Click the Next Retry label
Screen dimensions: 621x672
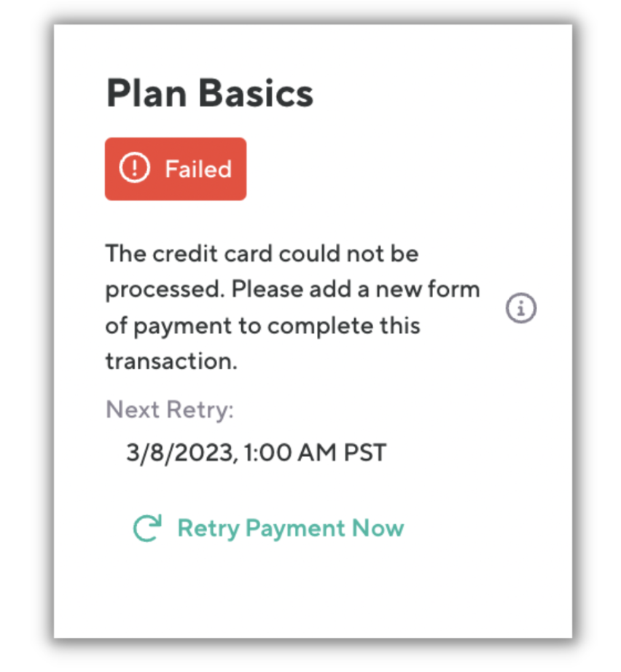pyautogui.click(x=169, y=410)
